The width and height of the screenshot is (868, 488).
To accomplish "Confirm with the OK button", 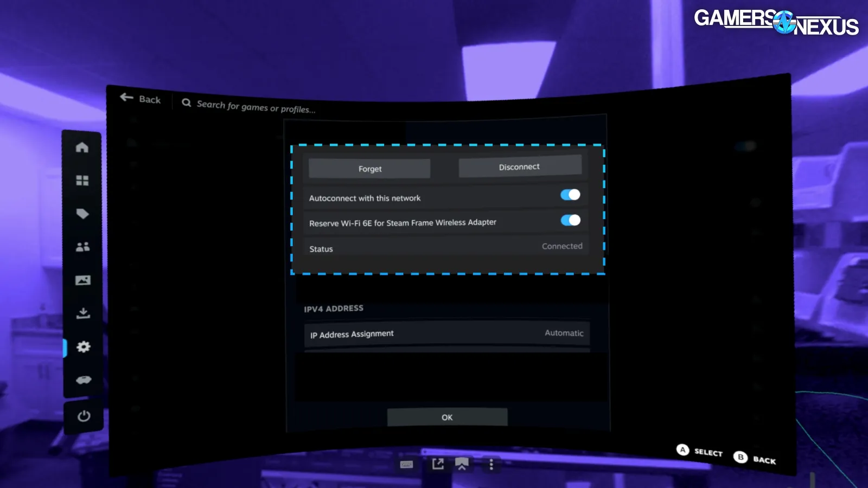I will click(447, 417).
